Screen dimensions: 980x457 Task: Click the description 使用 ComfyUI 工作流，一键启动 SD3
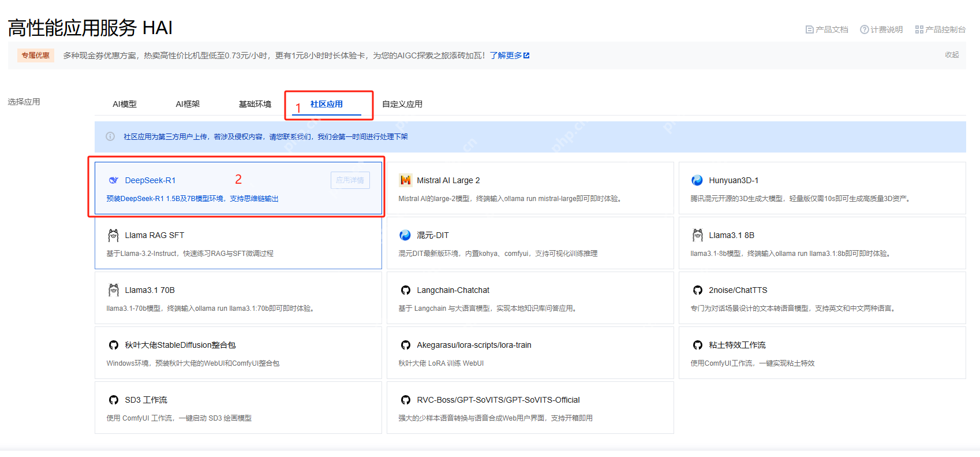click(179, 418)
